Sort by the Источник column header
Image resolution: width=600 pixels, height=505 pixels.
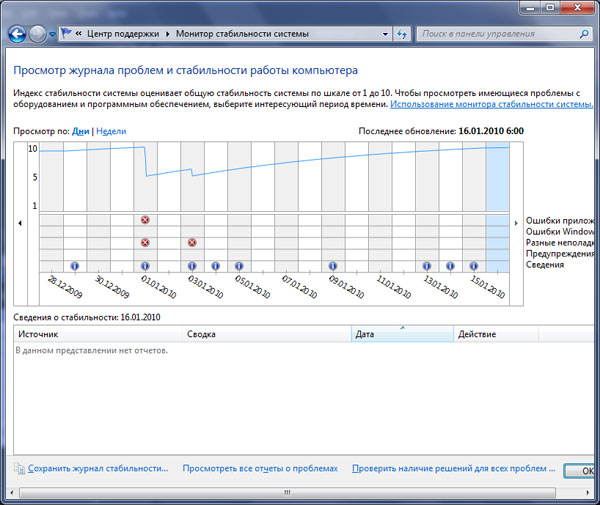[x=98, y=334]
